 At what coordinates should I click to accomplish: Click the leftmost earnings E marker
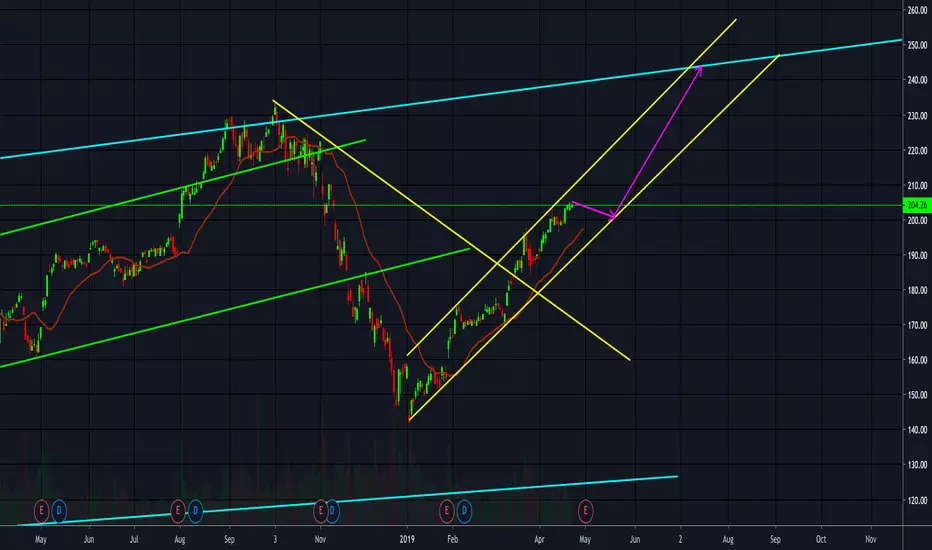(41, 511)
